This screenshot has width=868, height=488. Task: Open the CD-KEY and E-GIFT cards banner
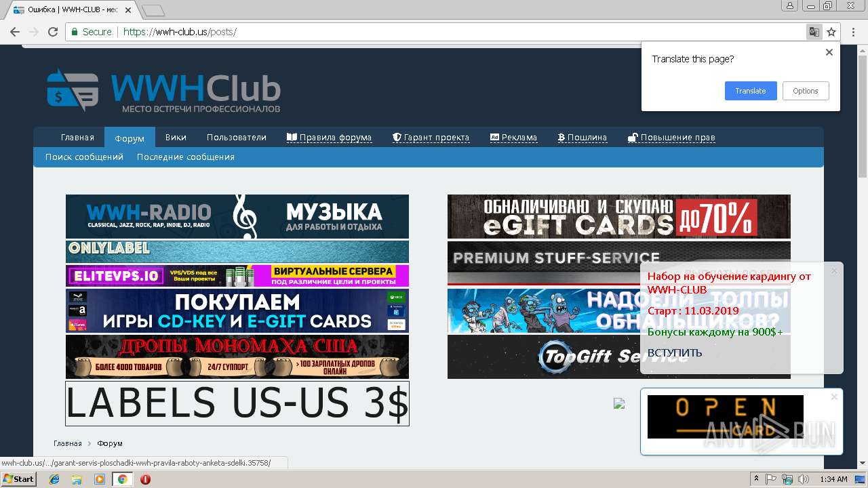[x=237, y=311]
